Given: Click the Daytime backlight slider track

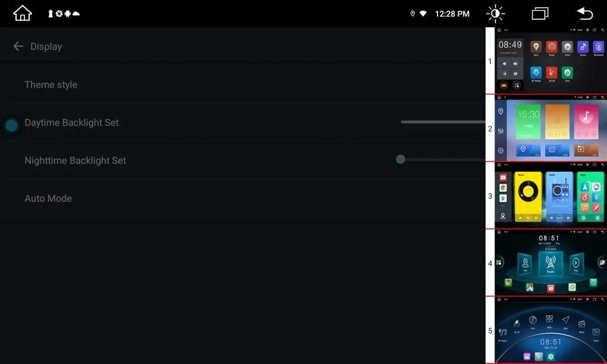Looking at the screenshot, I should point(443,122).
